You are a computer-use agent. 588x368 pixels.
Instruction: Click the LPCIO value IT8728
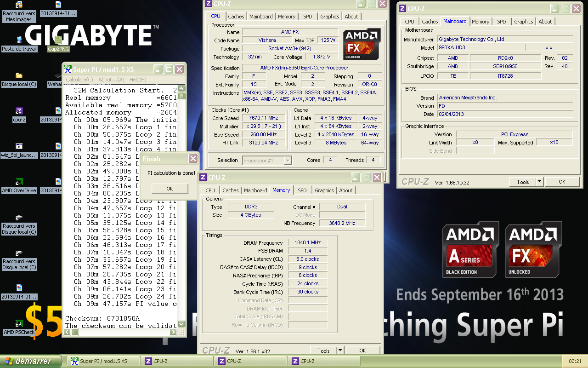pos(505,76)
